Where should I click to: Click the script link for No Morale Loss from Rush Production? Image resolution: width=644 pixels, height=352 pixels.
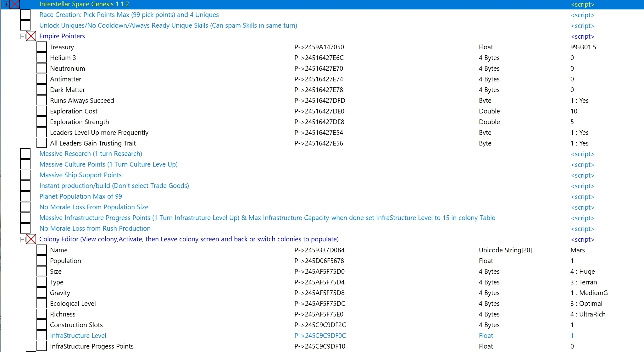pos(582,229)
